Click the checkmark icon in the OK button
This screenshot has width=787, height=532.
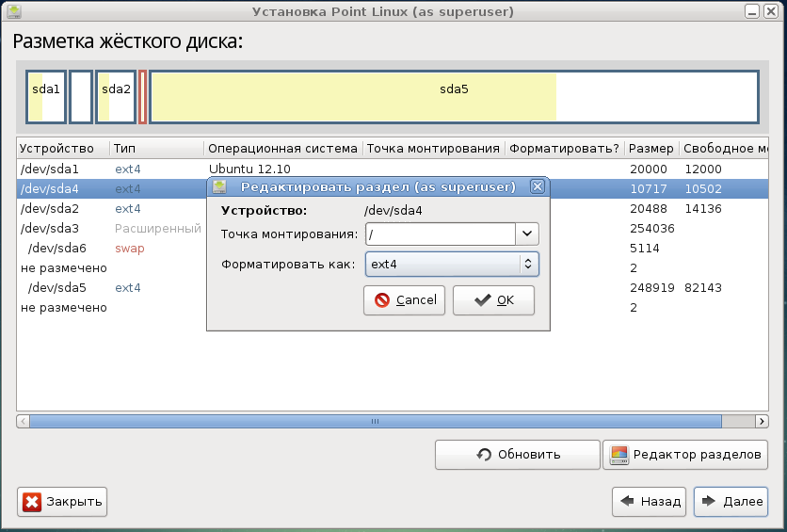click(482, 300)
